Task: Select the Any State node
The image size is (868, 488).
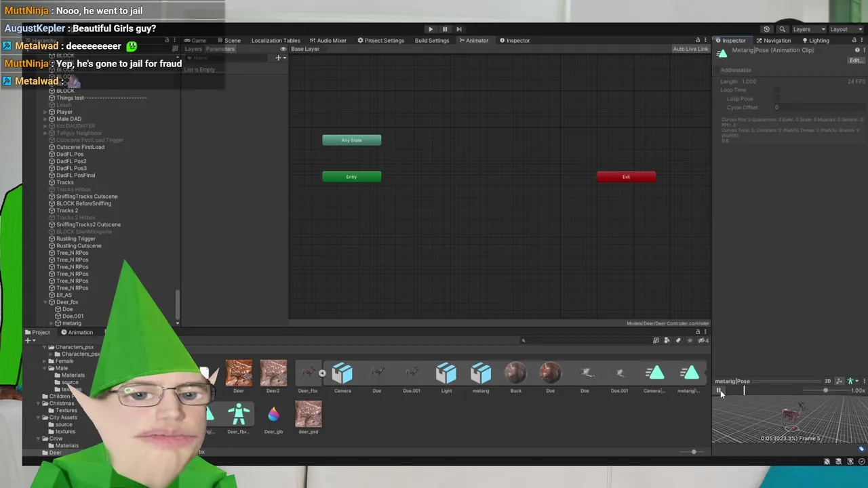Action: tap(351, 140)
